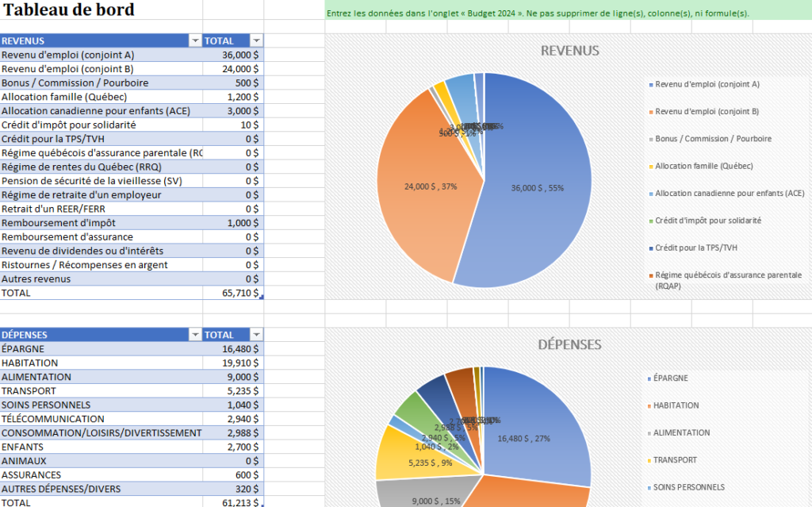Click 'Régime québécois d'assurance parentale (RQAP)' legend entry

[x=726, y=280]
